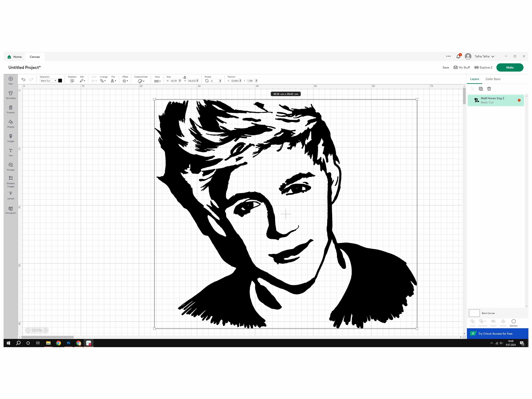Click the black operation color swatch
The width and height of the screenshot is (532, 399).
coord(60,80)
